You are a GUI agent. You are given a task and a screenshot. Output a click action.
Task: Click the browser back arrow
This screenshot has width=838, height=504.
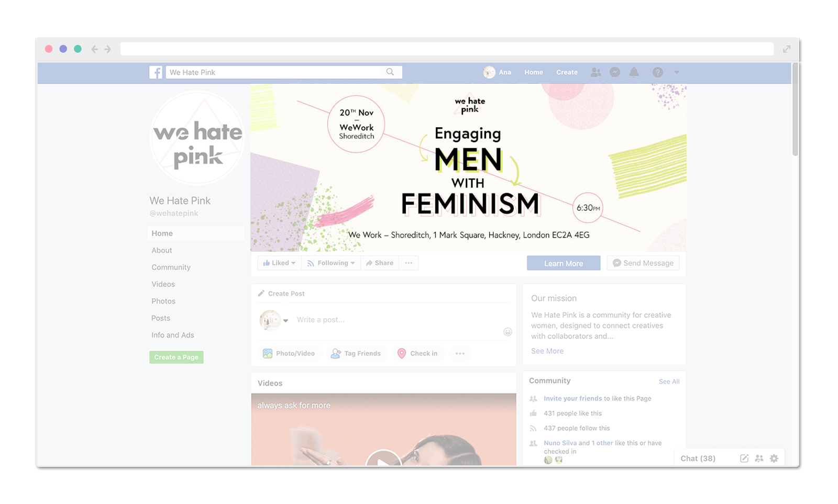[94, 49]
